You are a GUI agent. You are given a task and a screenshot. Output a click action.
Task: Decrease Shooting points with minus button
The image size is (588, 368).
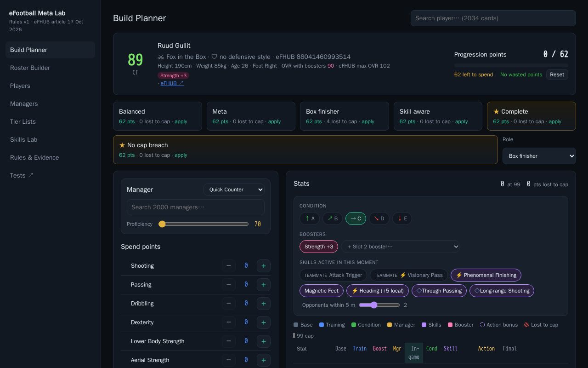pos(228,266)
